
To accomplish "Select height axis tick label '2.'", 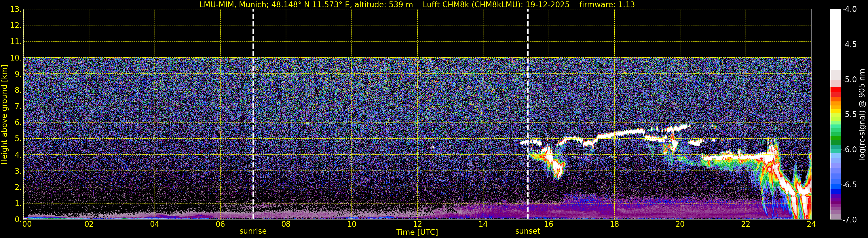I will (x=18, y=187).
